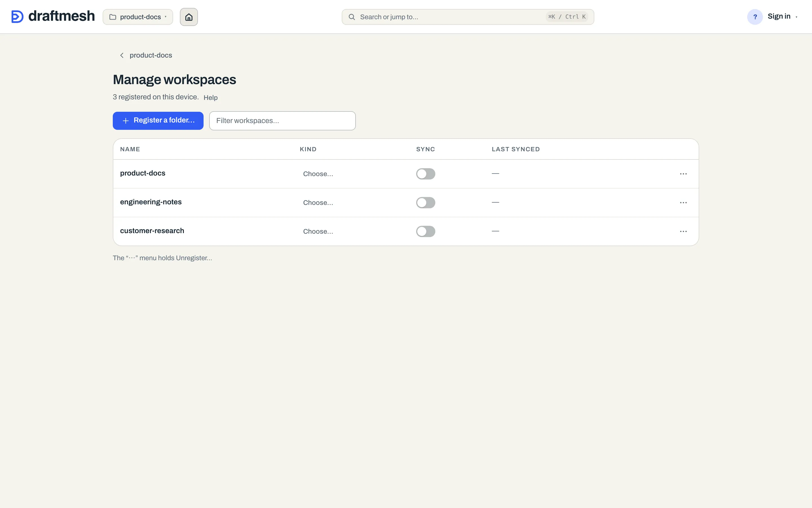812x508 pixels.
Task: Focus the Filter workspaces field
Action: click(x=282, y=121)
